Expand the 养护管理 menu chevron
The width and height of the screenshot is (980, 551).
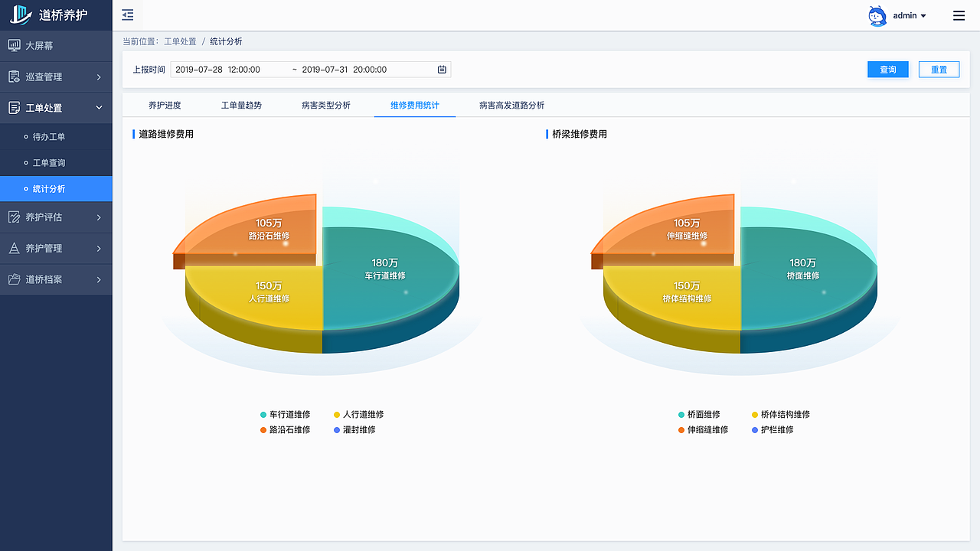tap(99, 248)
